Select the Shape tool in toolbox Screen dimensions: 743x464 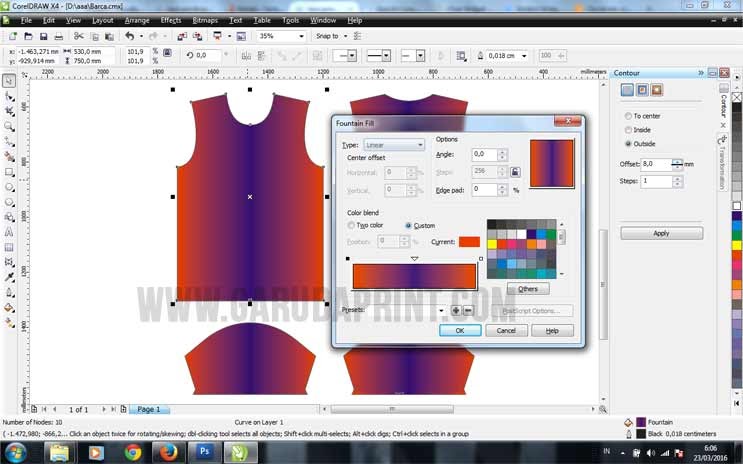click(x=9, y=96)
